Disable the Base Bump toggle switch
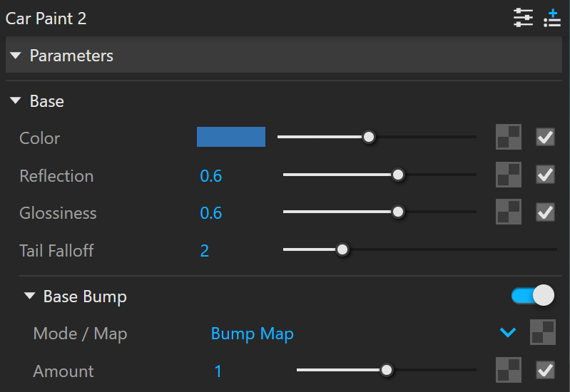 point(533,295)
